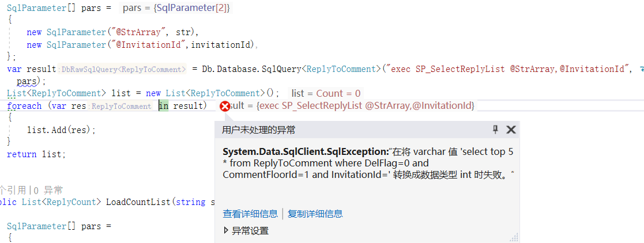Click the highlighted 'in' keyword in foreach
644x243 pixels.
pyautogui.click(x=164, y=106)
